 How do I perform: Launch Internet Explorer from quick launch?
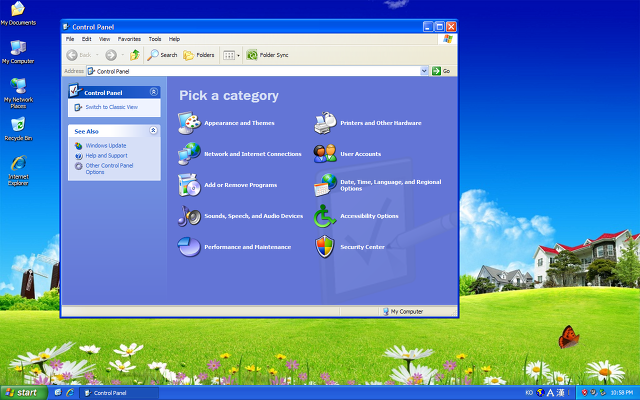tap(70, 393)
